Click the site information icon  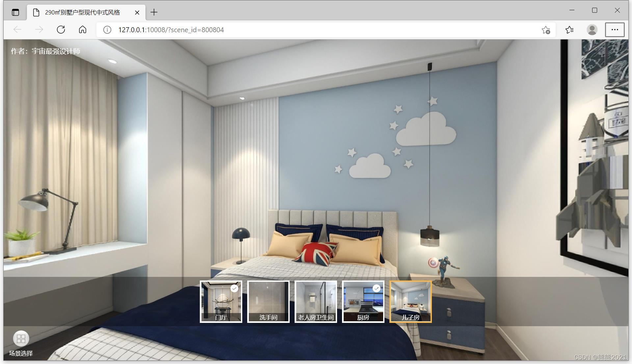pyautogui.click(x=107, y=30)
